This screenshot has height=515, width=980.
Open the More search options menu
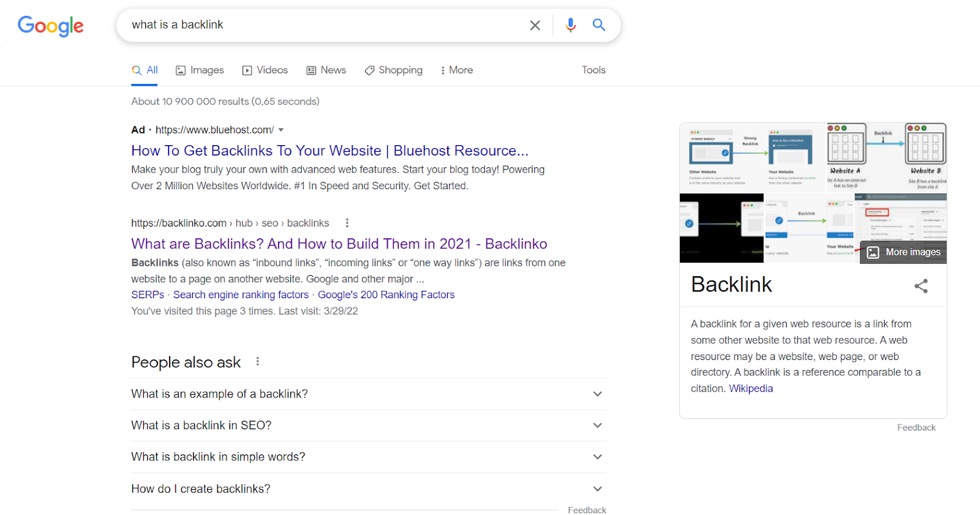click(x=456, y=70)
